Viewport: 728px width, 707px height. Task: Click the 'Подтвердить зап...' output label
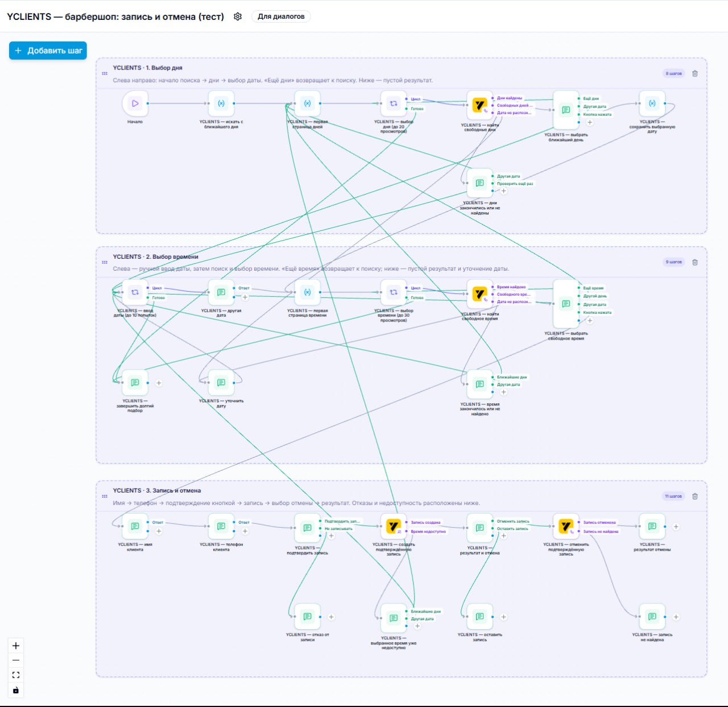pos(342,521)
